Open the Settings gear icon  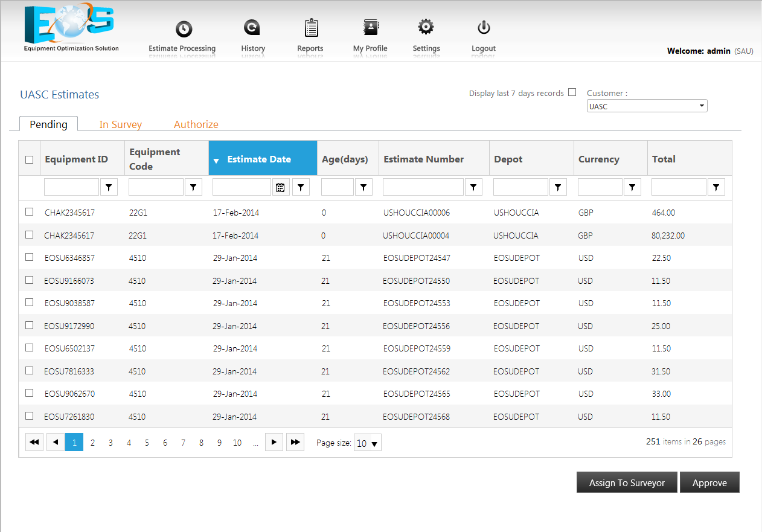426,27
